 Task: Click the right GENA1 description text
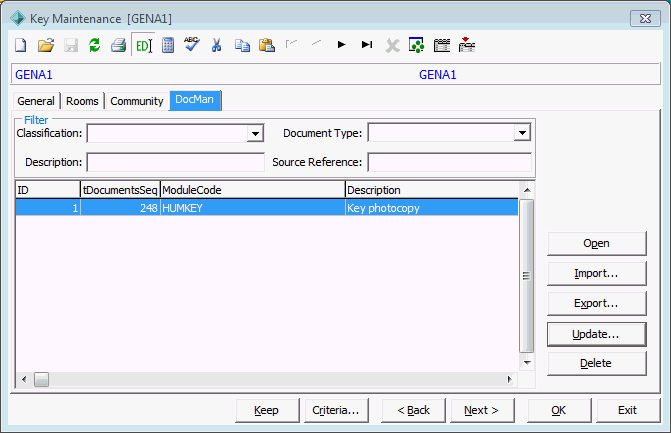[438, 75]
